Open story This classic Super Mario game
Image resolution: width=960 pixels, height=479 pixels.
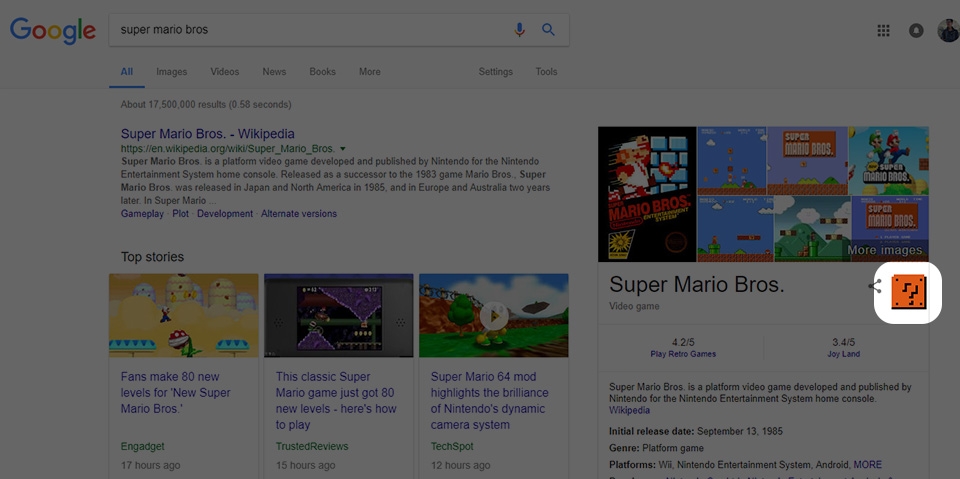[x=335, y=401]
